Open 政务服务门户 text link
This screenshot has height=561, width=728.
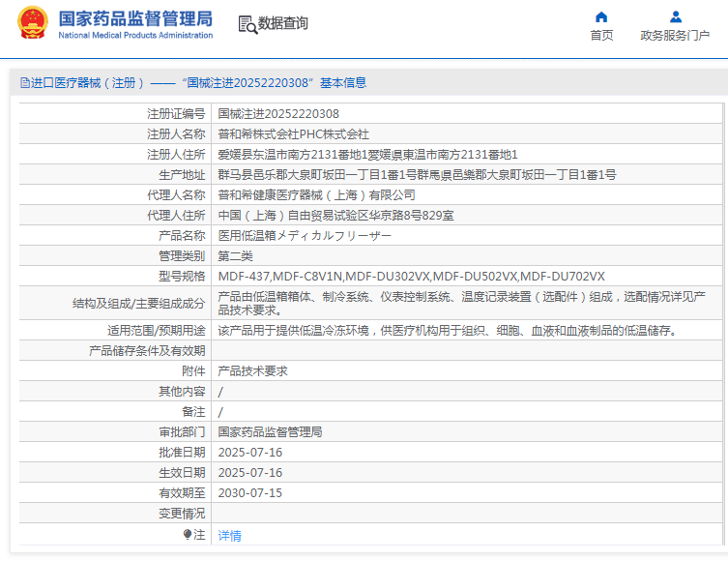(675, 35)
